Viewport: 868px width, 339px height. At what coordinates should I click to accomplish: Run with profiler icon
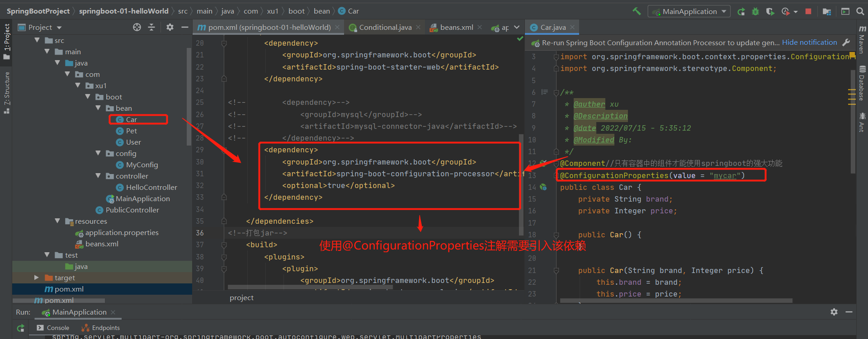[786, 11]
